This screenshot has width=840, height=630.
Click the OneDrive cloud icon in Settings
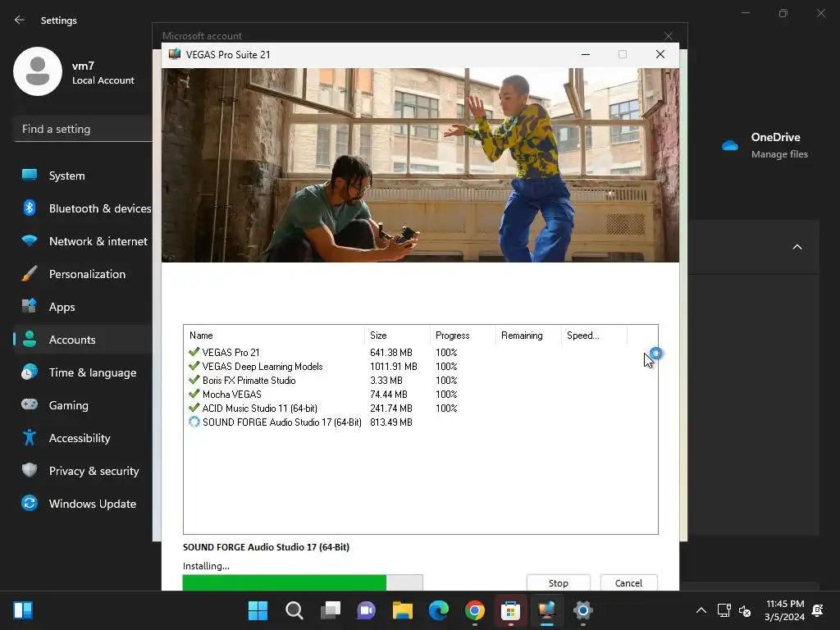(x=729, y=145)
